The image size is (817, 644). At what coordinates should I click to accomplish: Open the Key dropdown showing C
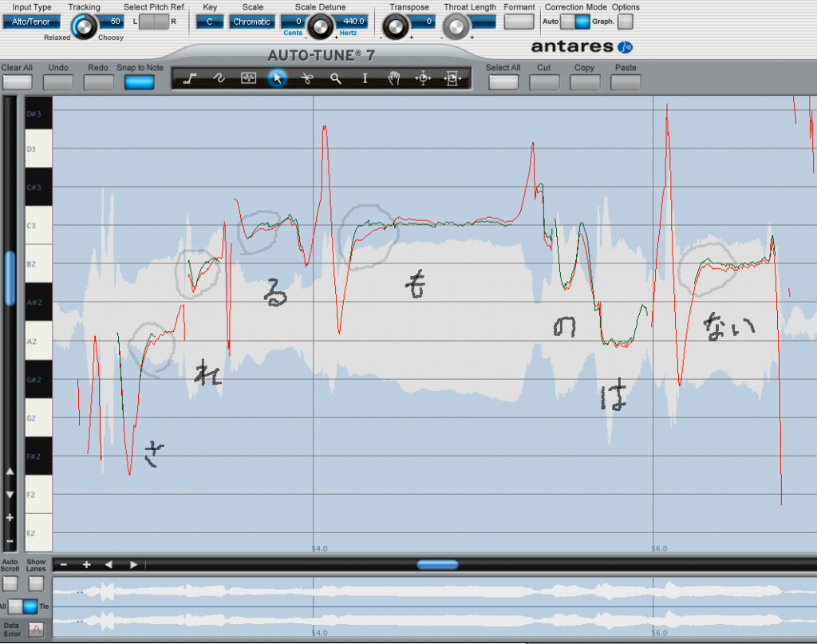[210, 22]
